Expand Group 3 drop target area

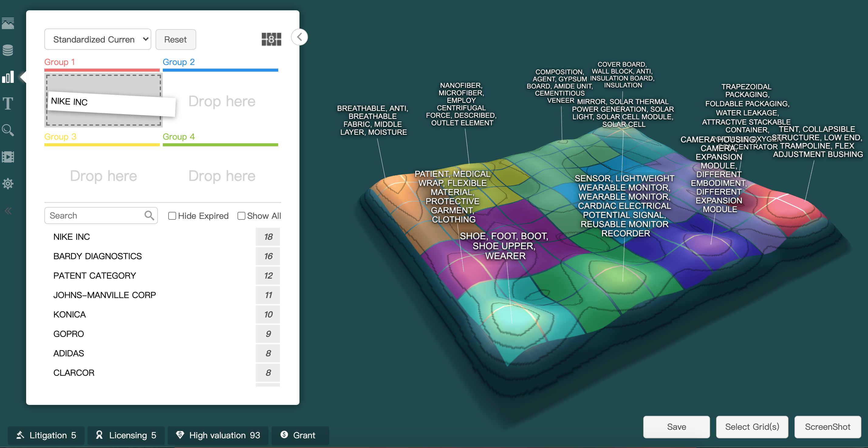[103, 175]
